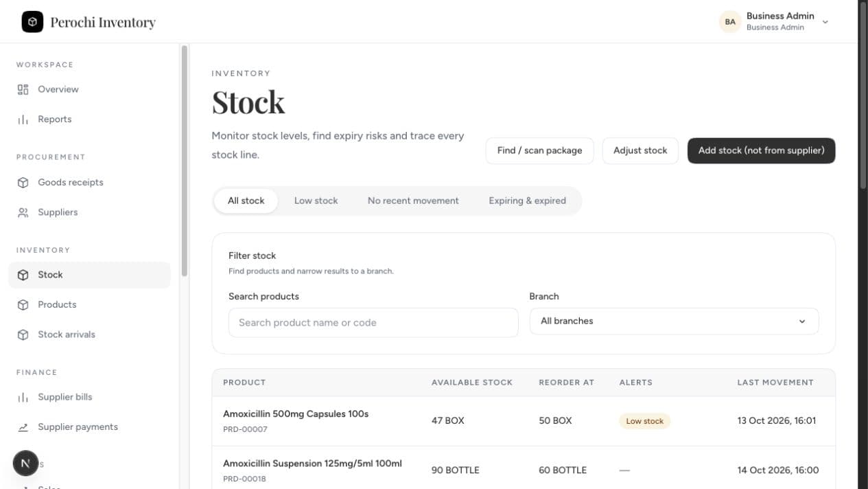This screenshot has height=489, width=868.
Task: Switch to the No recent movement tab
Action: (413, 201)
